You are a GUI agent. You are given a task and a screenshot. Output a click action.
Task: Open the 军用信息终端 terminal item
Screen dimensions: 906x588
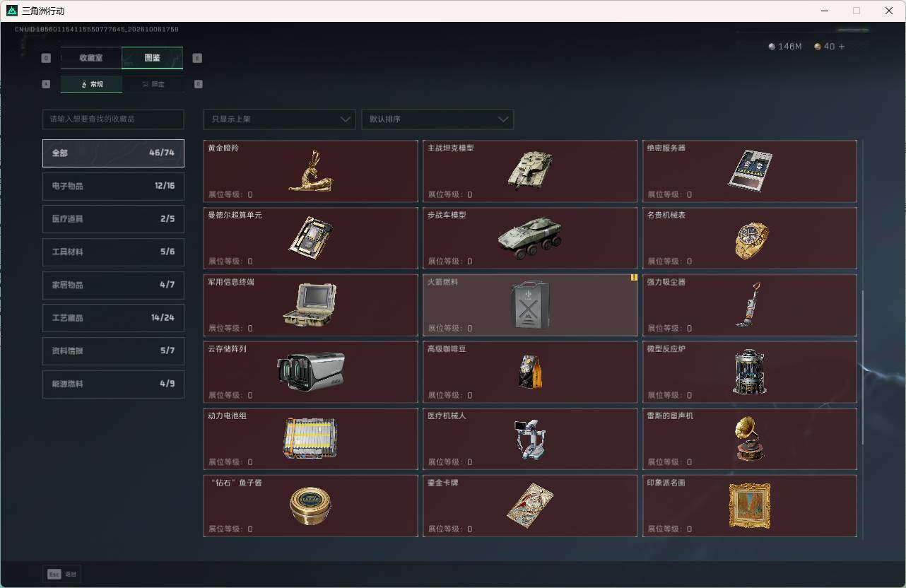[x=310, y=305]
